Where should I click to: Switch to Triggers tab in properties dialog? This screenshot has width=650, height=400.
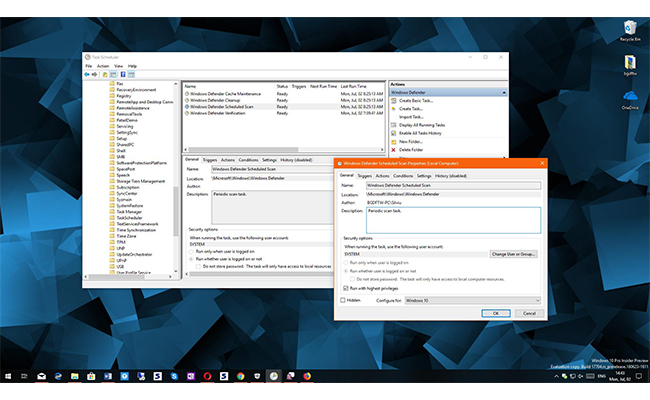[364, 175]
